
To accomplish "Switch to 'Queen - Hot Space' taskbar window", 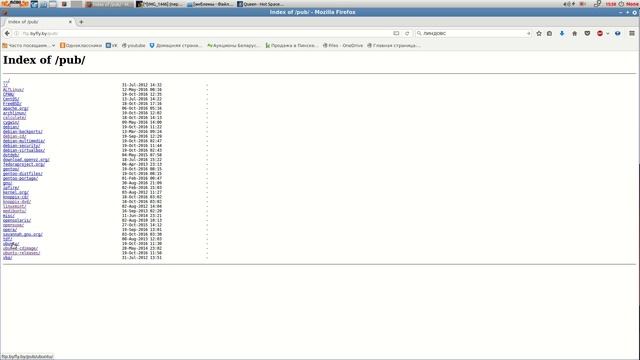I will coord(260,4).
